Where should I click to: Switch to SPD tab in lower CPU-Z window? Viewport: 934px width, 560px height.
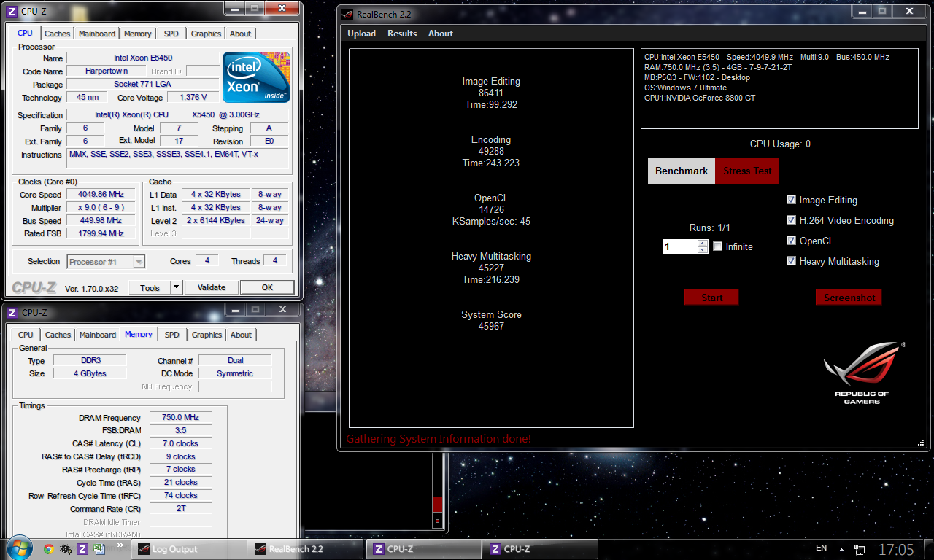click(x=171, y=335)
